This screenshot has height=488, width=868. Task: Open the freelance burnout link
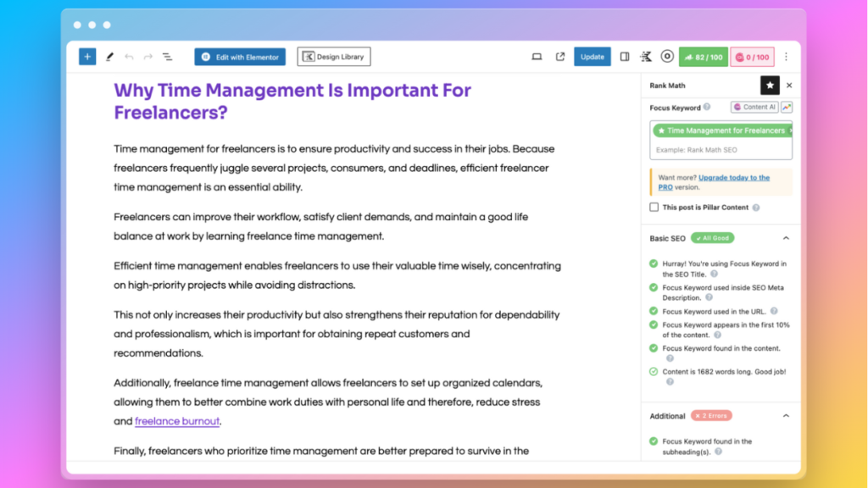[177, 421]
